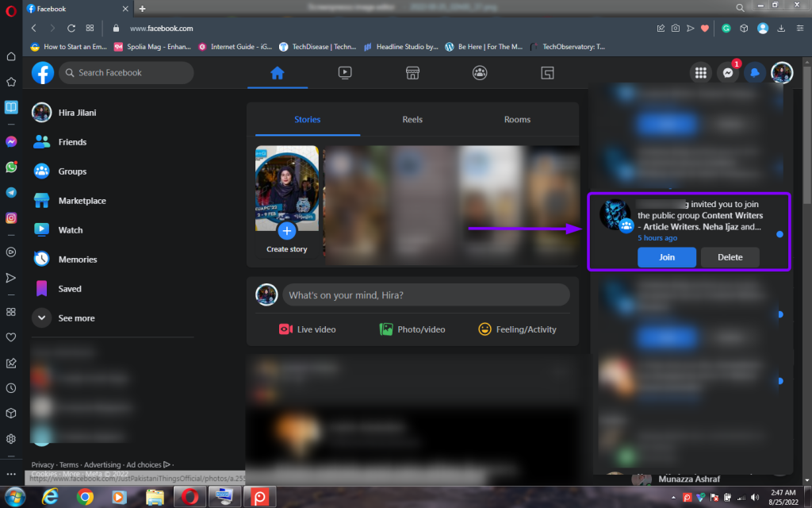Click Create story plus button

(287, 231)
